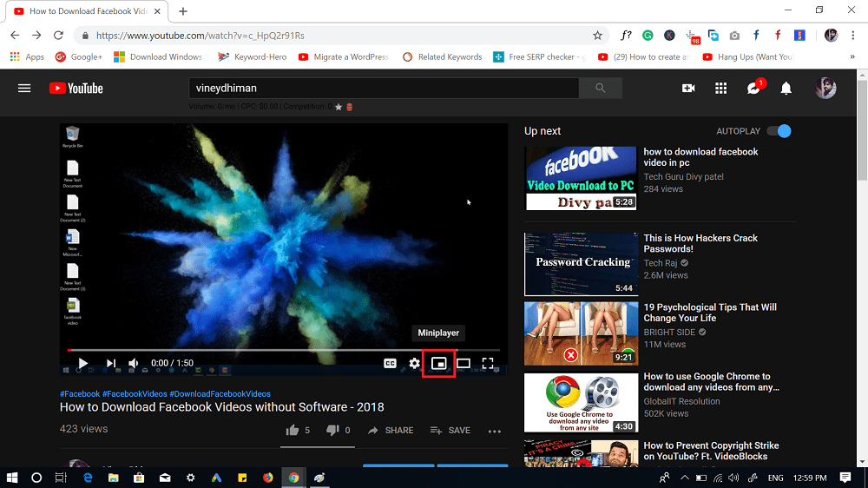The image size is (868, 488).
Task: Click page vertical scrollbar
Action: coord(863,129)
